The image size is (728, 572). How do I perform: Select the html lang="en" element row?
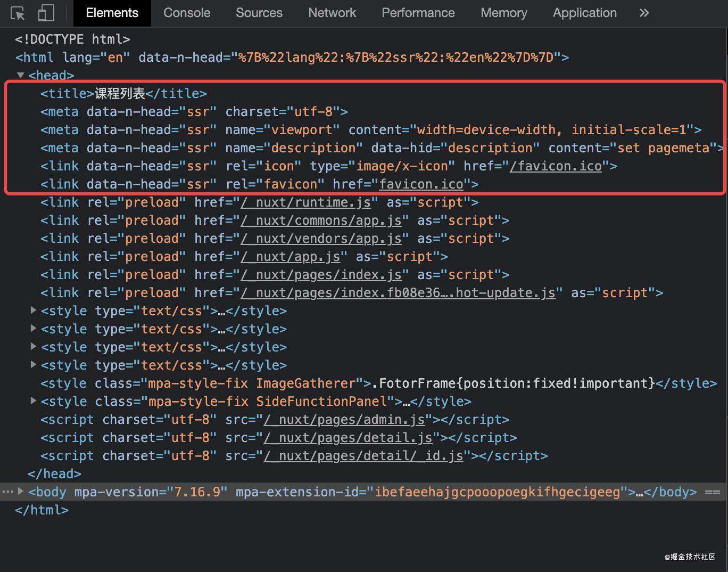[292, 58]
